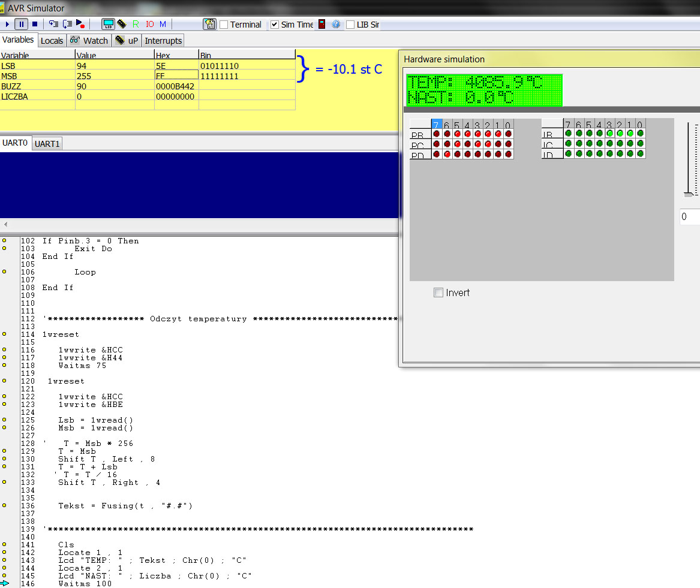The image size is (700, 588).
Task: Click the Step Into code icon
Action: tap(53, 24)
